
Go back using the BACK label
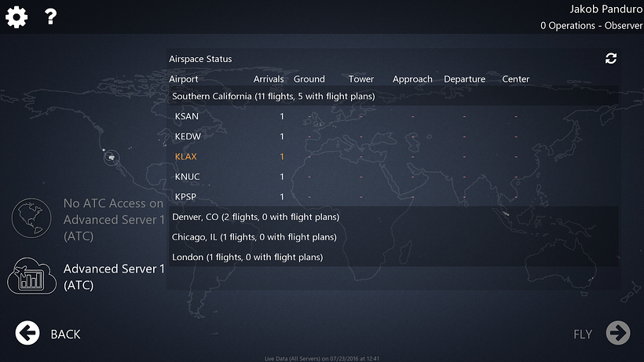click(x=65, y=334)
